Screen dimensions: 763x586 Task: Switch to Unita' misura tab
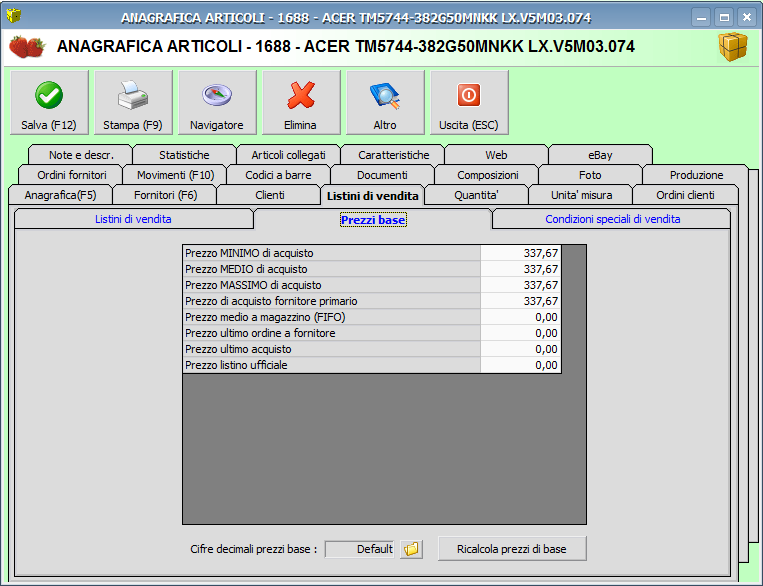[581, 195]
